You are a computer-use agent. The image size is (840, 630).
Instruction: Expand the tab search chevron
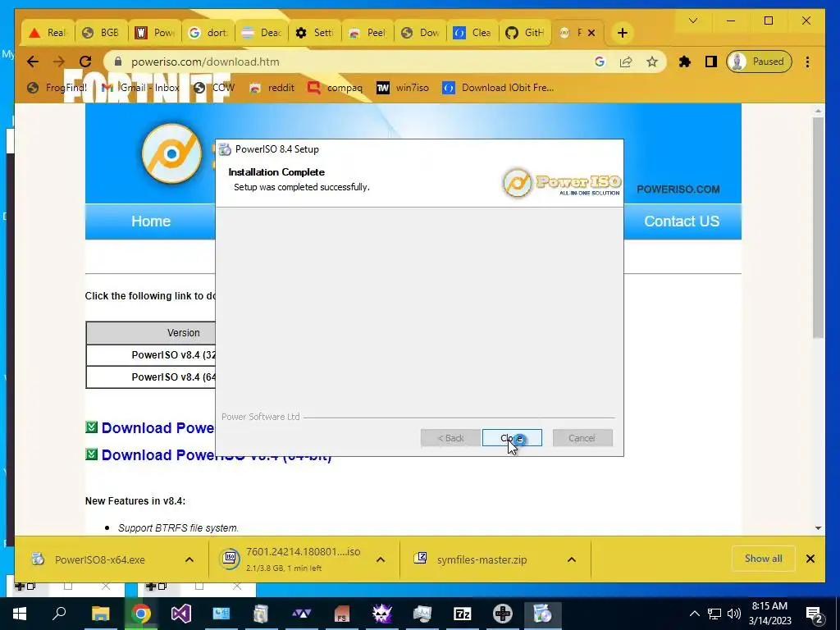point(692,21)
